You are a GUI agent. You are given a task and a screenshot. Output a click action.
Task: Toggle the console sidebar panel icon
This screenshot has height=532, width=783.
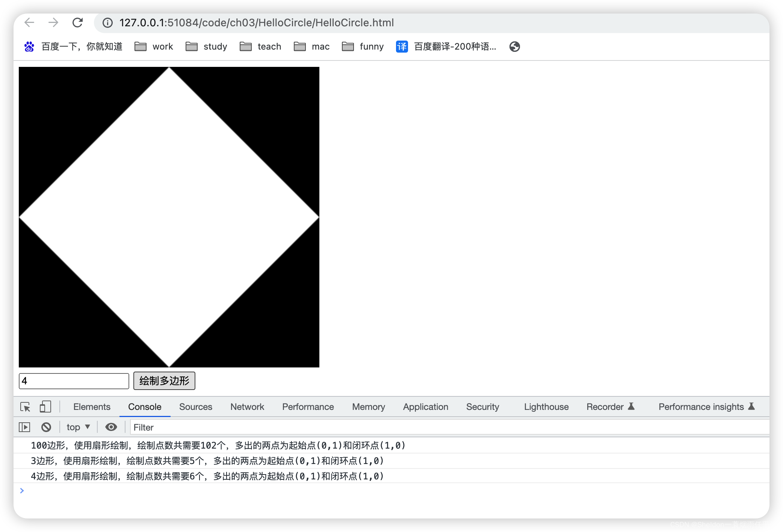[24, 427]
